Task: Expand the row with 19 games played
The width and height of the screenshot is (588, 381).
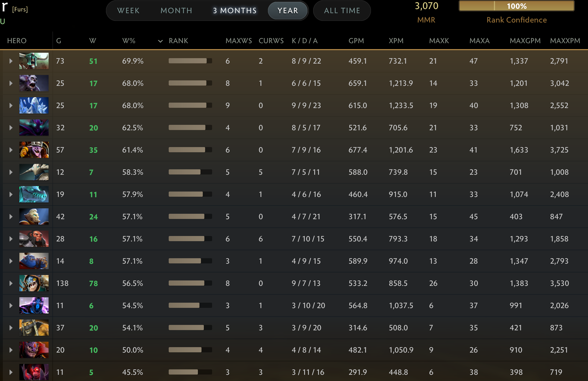Action: pyautogui.click(x=11, y=194)
